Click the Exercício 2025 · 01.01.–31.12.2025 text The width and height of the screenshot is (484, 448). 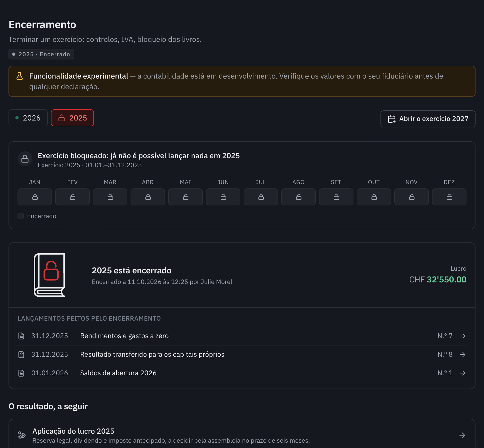(90, 165)
